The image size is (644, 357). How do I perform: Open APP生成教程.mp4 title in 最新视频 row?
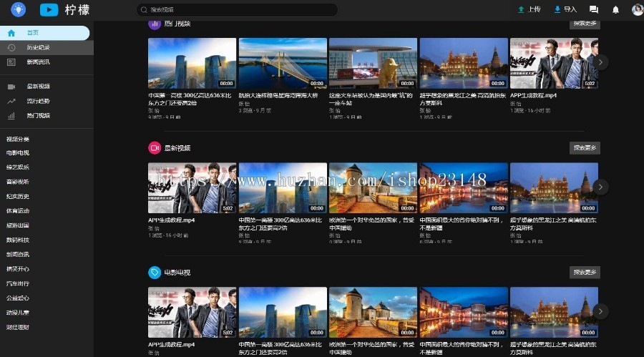click(171, 220)
